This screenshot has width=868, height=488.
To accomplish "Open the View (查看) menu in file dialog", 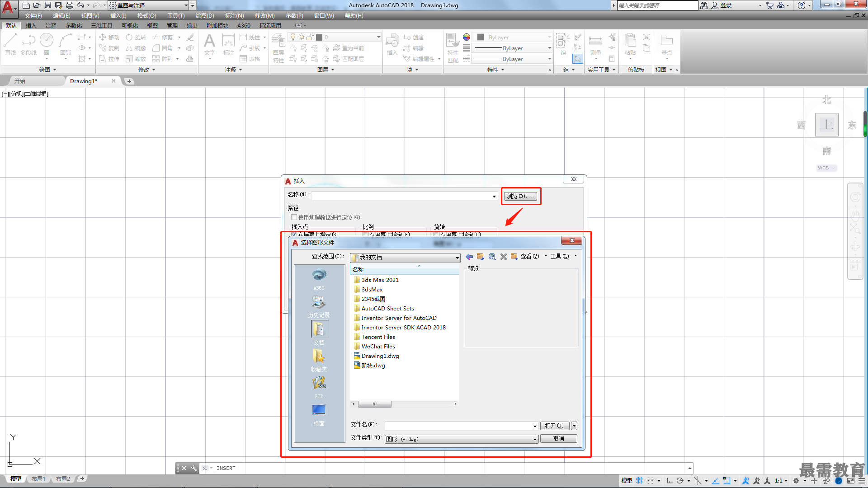I will click(x=530, y=257).
